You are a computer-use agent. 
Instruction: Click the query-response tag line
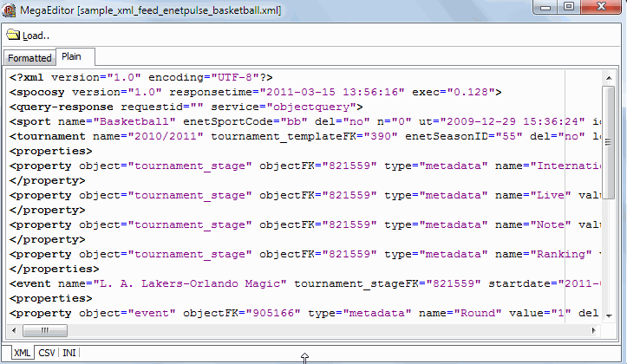(x=186, y=107)
